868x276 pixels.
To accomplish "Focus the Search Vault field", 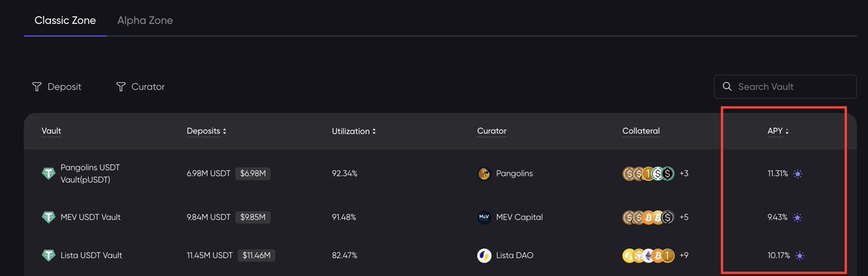I will tap(785, 86).
